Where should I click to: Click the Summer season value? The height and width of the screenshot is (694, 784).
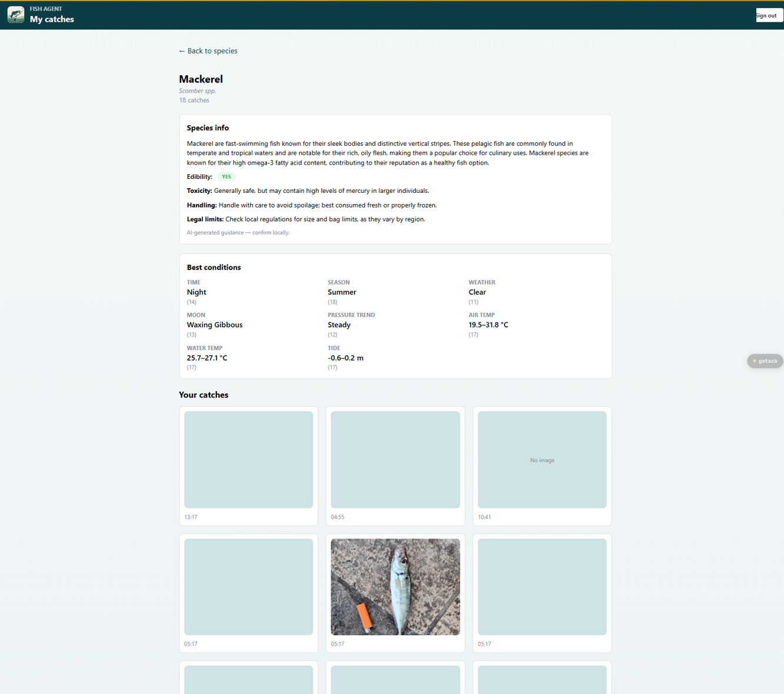(x=342, y=292)
